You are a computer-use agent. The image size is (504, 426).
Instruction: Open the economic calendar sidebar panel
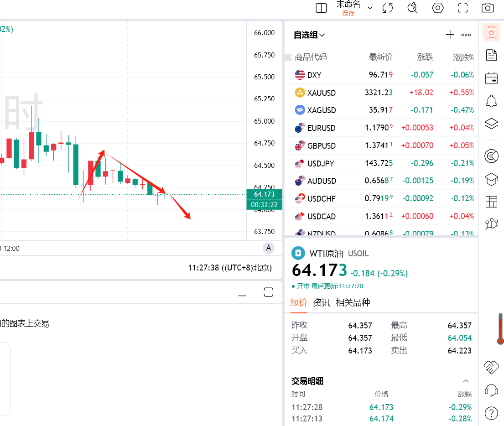click(491, 78)
